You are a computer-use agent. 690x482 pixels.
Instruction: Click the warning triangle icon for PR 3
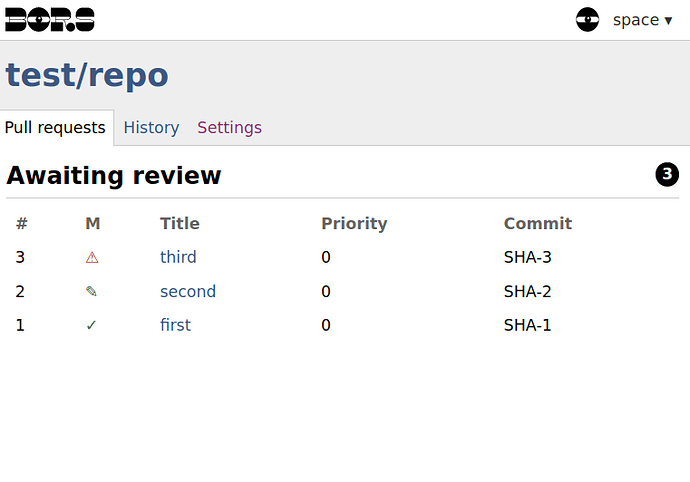(x=92, y=257)
